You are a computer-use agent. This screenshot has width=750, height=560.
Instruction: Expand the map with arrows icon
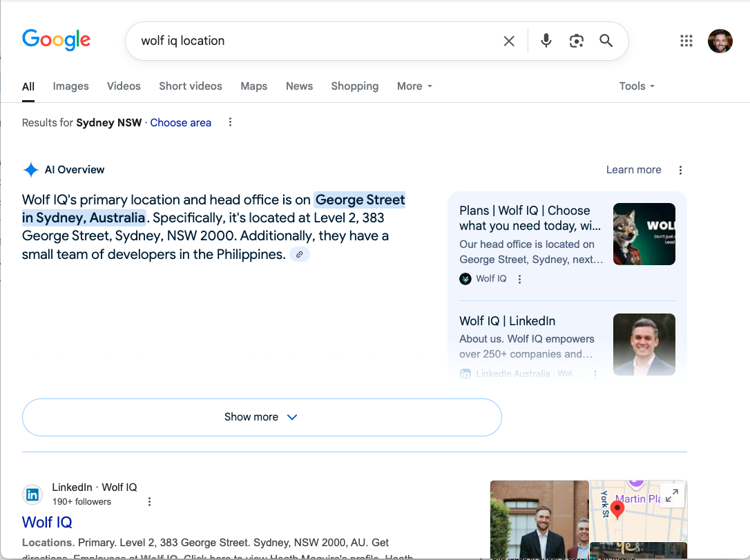tap(671, 496)
